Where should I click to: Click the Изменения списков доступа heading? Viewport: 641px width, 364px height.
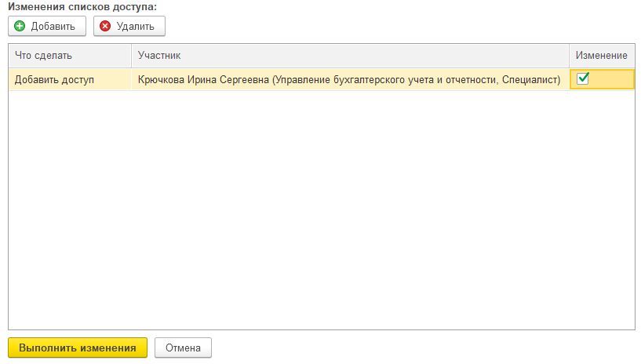tap(83, 6)
